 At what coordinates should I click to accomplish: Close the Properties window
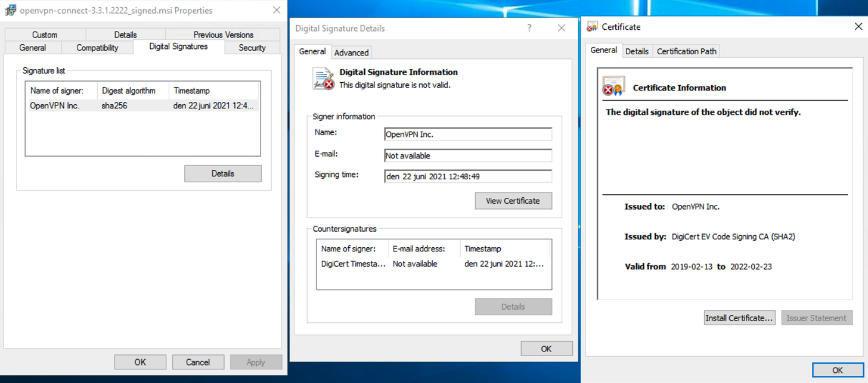[x=277, y=10]
